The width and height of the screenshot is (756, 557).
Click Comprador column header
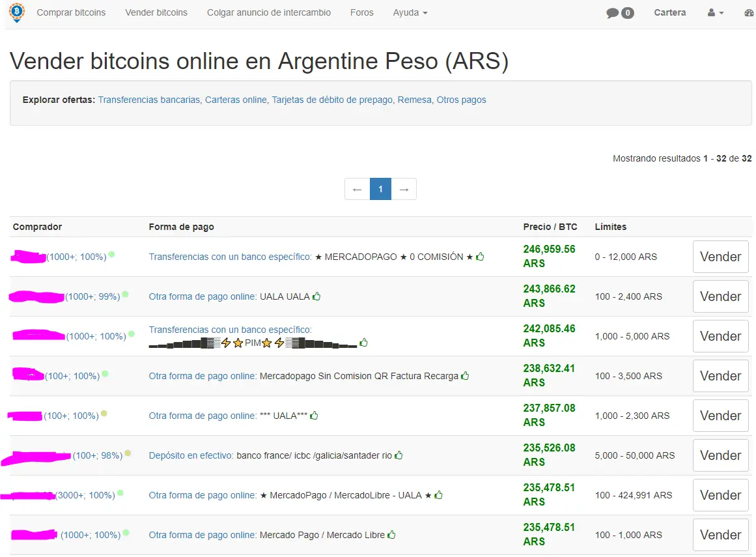(x=37, y=227)
